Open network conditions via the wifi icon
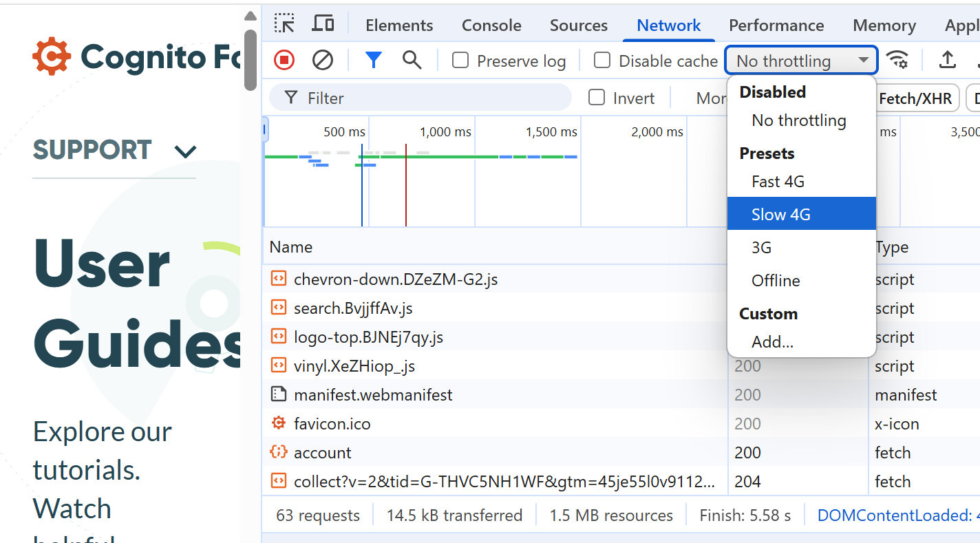Image resolution: width=980 pixels, height=543 pixels. click(x=898, y=60)
